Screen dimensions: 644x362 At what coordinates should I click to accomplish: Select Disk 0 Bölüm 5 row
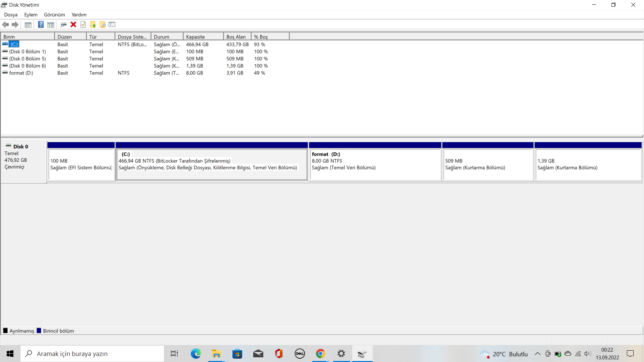(x=28, y=59)
